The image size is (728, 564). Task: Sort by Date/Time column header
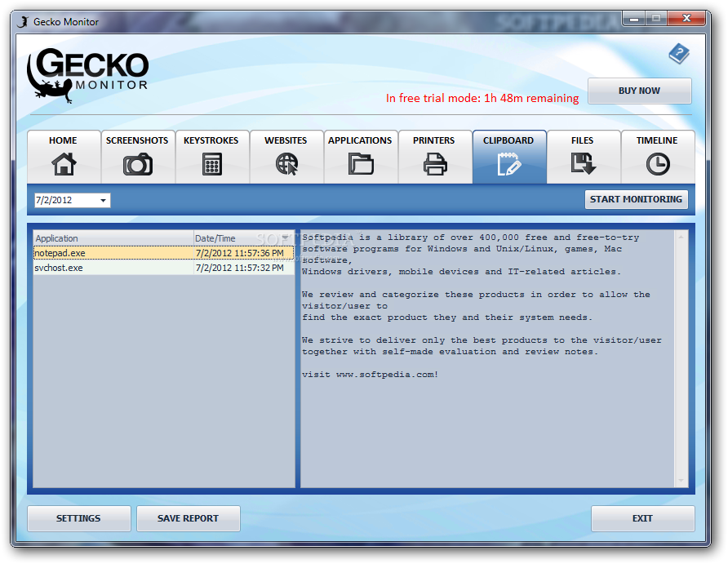point(244,238)
